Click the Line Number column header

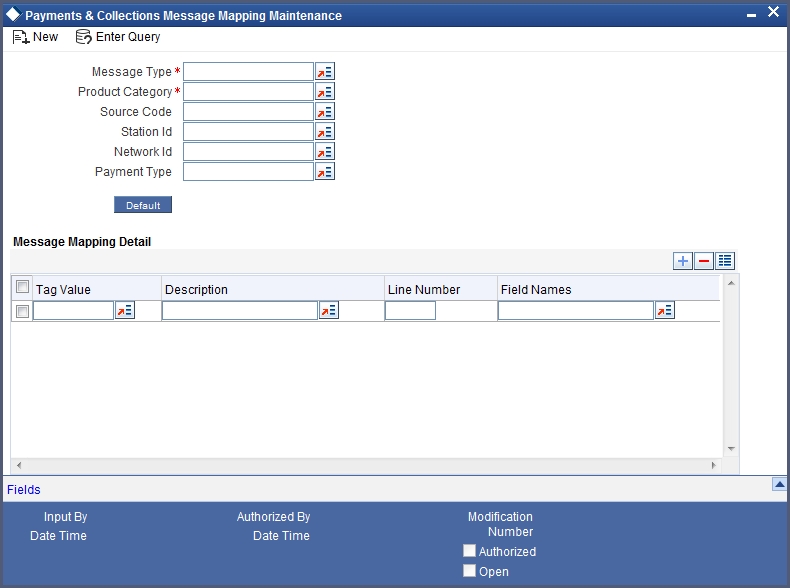coord(424,290)
